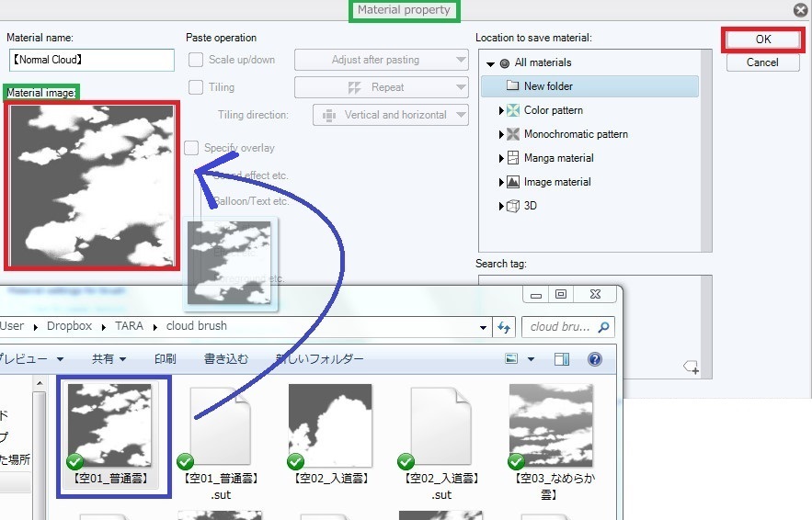Open the Vertical and horizontal direction dropdown
The width and height of the screenshot is (812, 520).
[391, 115]
